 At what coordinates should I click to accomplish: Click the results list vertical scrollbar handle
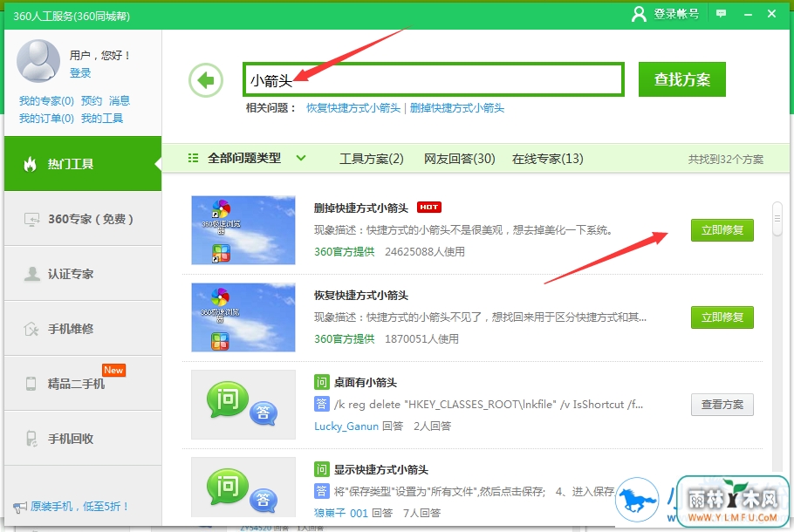pos(777,219)
